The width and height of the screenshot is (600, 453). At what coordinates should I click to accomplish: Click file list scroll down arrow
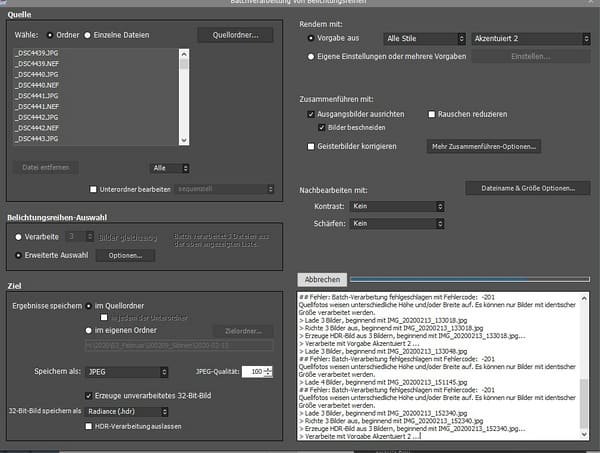click(184, 140)
